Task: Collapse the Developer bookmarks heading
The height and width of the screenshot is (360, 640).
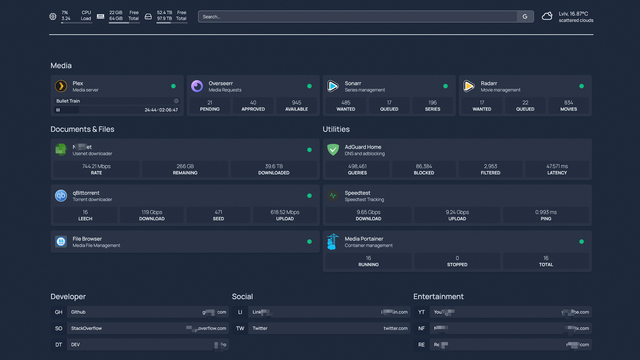Action: coord(68,297)
